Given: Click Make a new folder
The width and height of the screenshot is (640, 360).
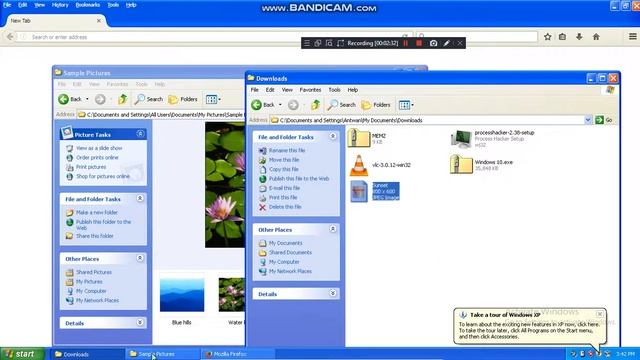Looking at the screenshot, I should (97, 213).
